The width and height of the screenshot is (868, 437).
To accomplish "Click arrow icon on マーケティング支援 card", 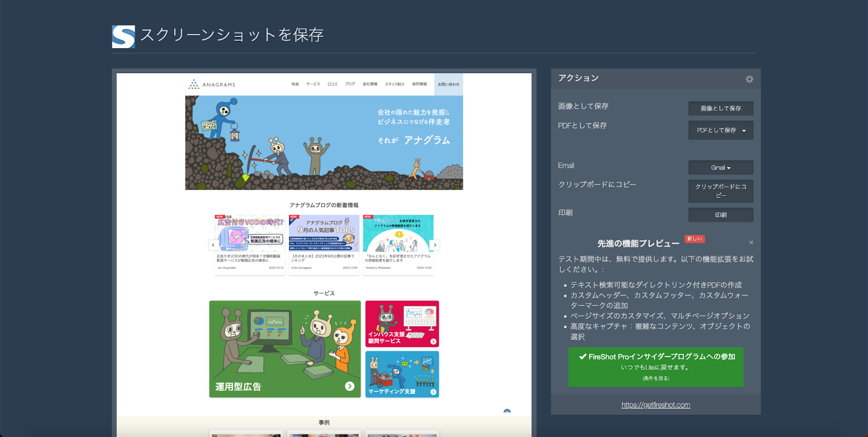I will pyautogui.click(x=433, y=392).
